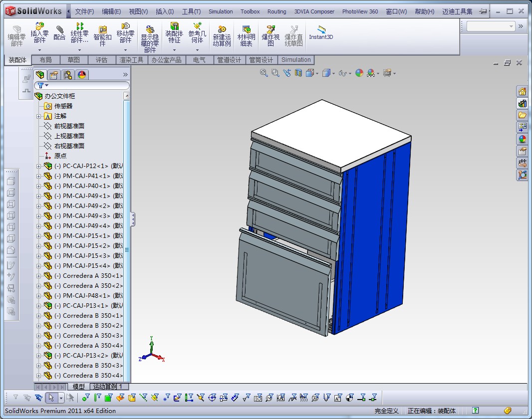Open the Display Style dropdown arrow
The image size is (532, 419).
click(334, 73)
